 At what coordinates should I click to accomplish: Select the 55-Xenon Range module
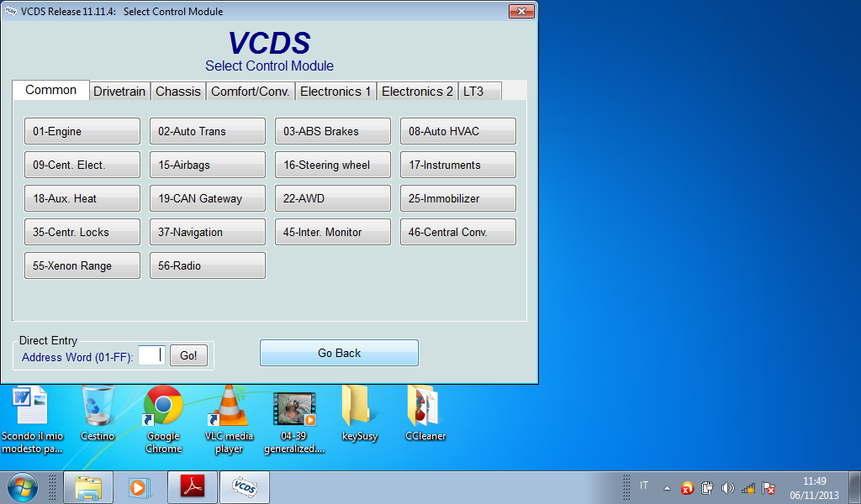point(82,265)
